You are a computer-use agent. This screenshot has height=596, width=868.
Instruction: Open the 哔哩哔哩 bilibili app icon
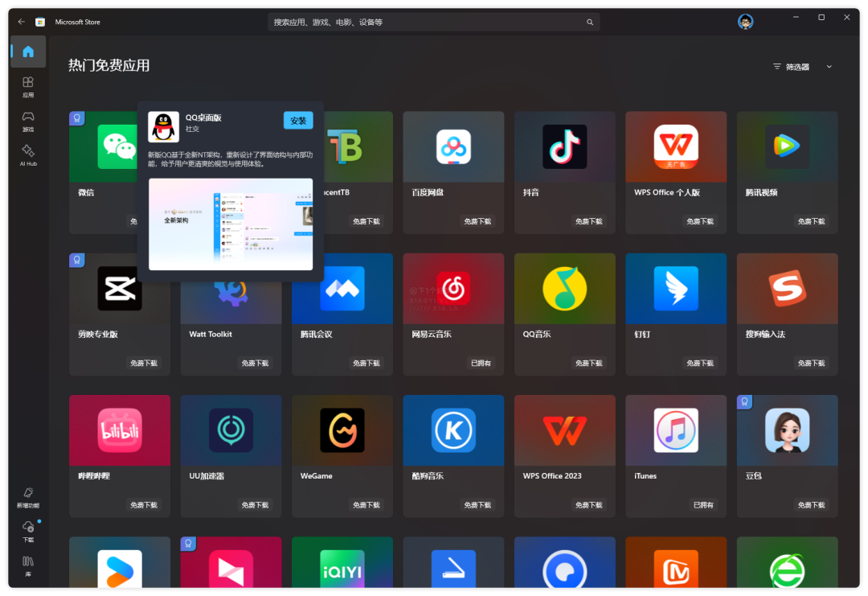point(120,430)
